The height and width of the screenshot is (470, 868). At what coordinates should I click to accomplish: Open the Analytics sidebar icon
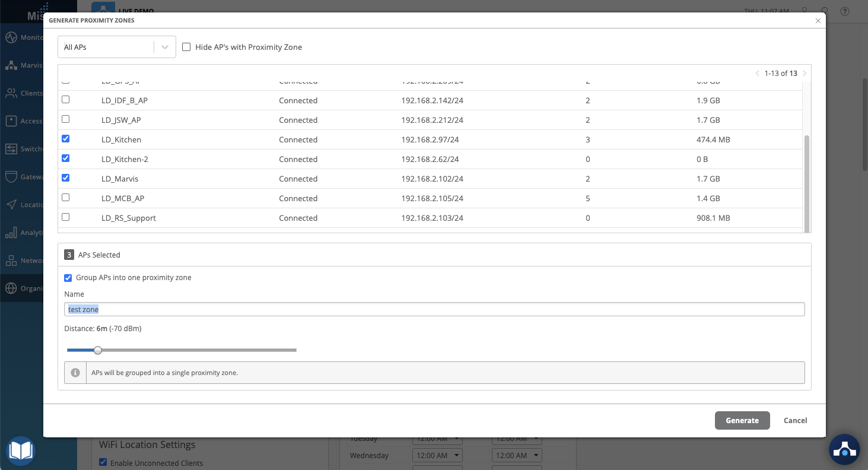[11, 233]
